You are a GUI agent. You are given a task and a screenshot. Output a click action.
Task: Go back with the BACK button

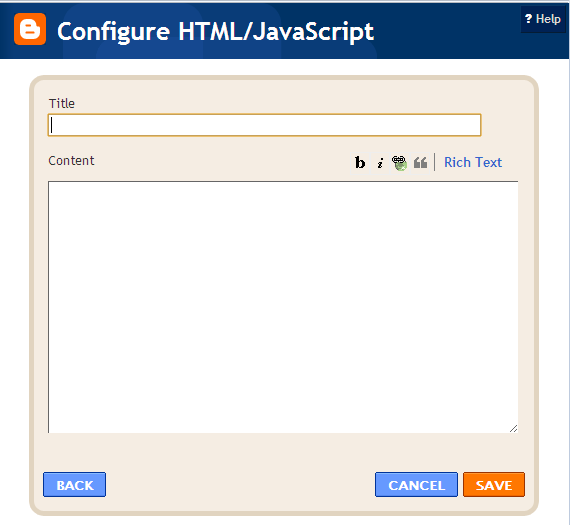point(75,485)
